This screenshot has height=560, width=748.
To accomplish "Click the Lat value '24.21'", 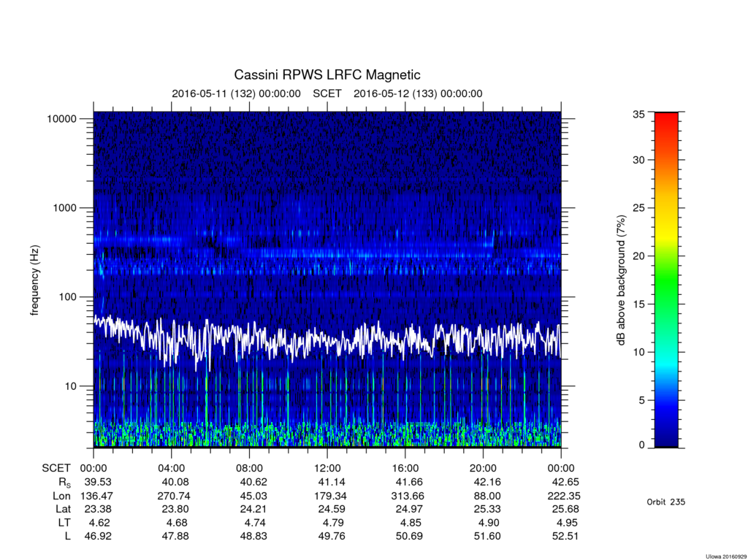I will point(253,510).
